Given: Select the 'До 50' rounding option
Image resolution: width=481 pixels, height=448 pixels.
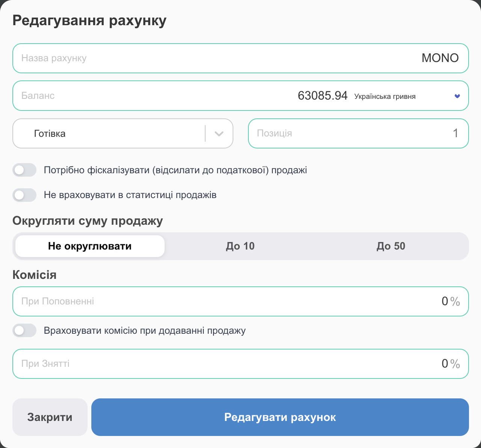Looking at the screenshot, I should click(391, 246).
